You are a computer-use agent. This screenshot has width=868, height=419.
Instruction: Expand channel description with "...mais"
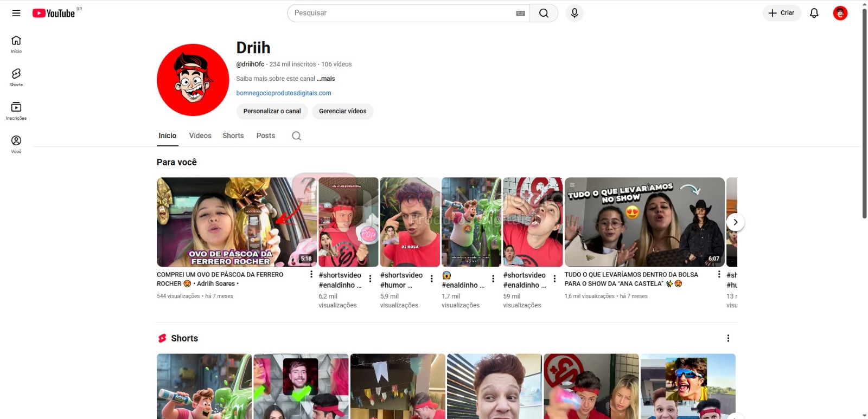pos(326,79)
